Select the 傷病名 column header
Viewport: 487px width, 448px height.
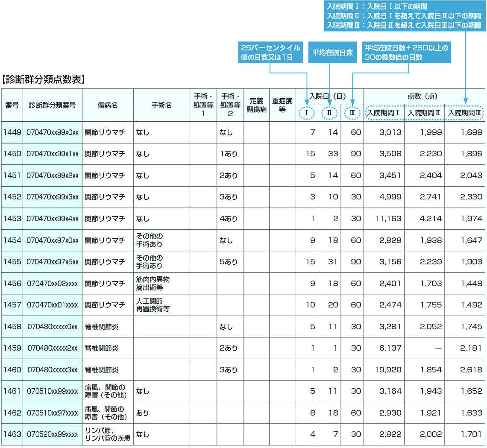[108, 105]
